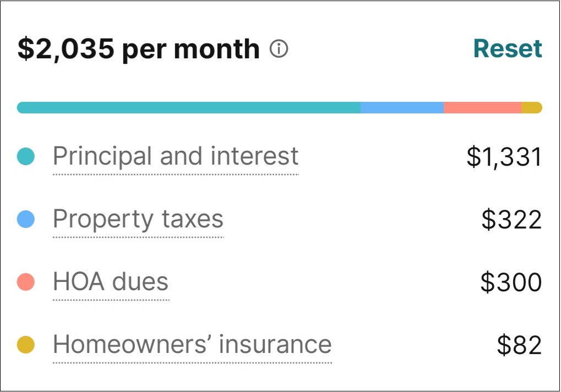Click the Reset link

point(508,48)
